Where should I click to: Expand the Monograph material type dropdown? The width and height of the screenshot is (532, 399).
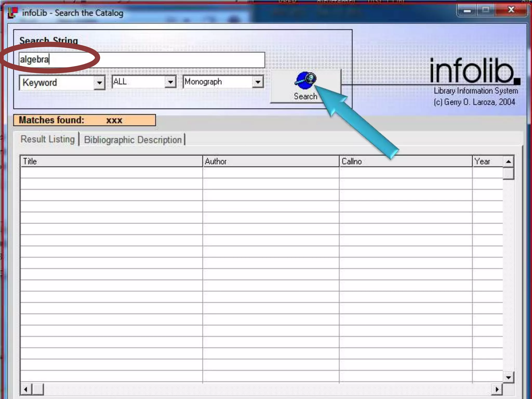258,82
